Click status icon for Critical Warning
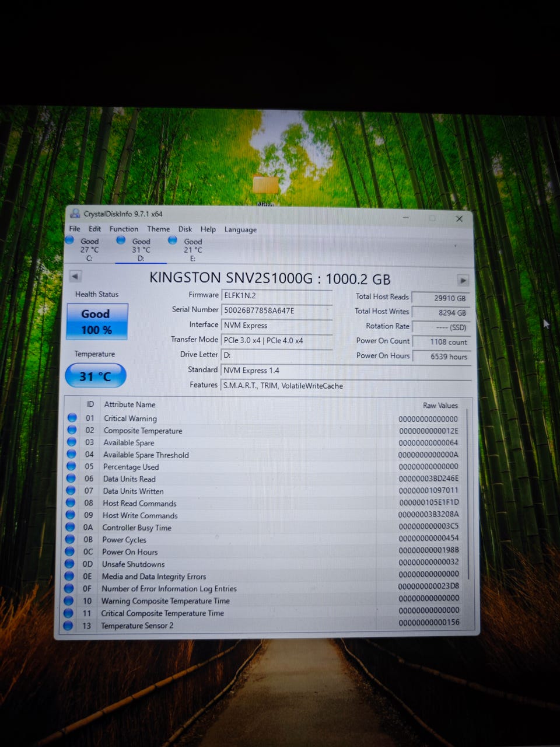This screenshot has height=747, width=560. (72, 417)
